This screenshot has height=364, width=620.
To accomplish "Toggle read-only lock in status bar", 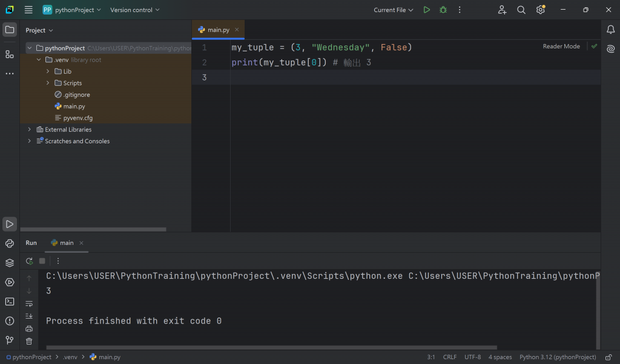I will pos(608,357).
